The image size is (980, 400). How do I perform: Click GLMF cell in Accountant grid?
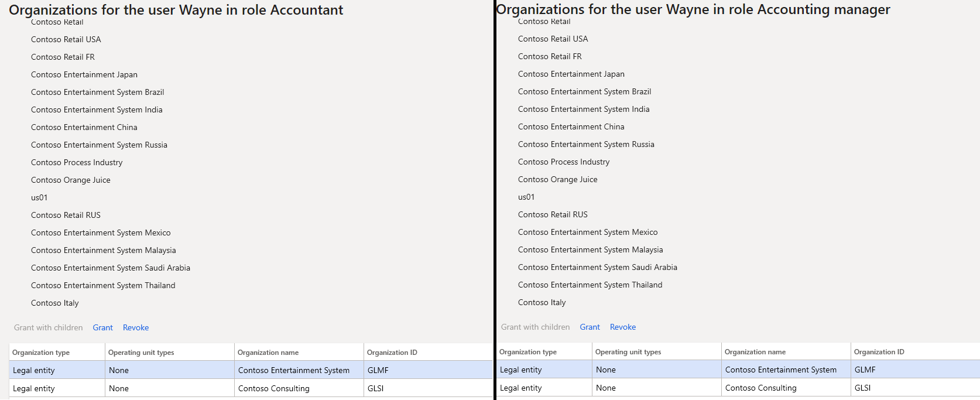pyautogui.click(x=428, y=370)
